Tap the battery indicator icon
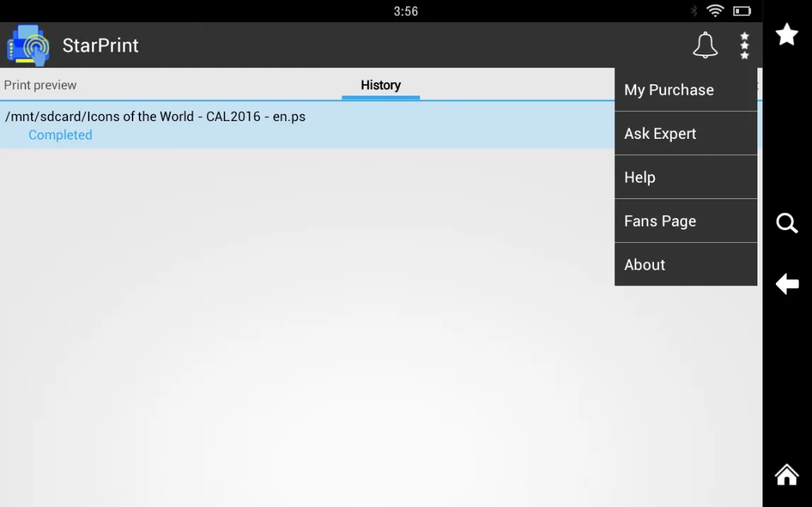Viewport: 812px width, 507px height. tap(741, 11)
